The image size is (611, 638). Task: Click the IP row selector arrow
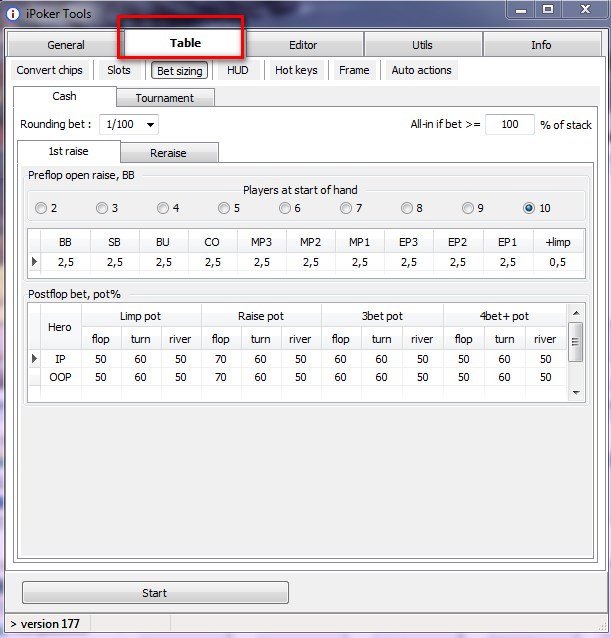click(35, 358)
